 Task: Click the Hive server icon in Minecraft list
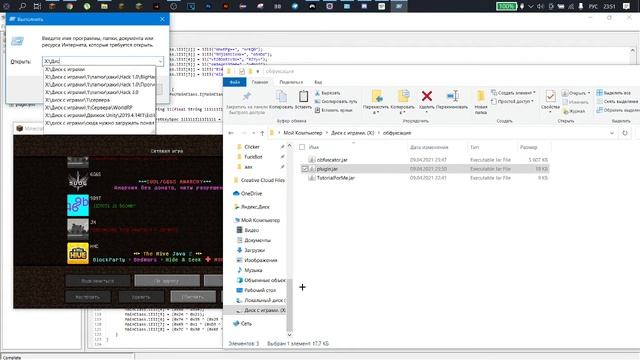coord(78,253)
